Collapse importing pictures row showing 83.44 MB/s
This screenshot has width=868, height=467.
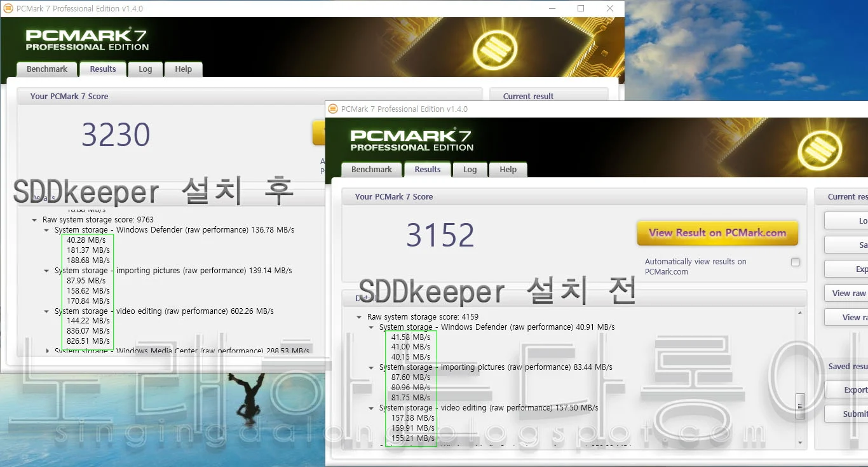(372, 368)
